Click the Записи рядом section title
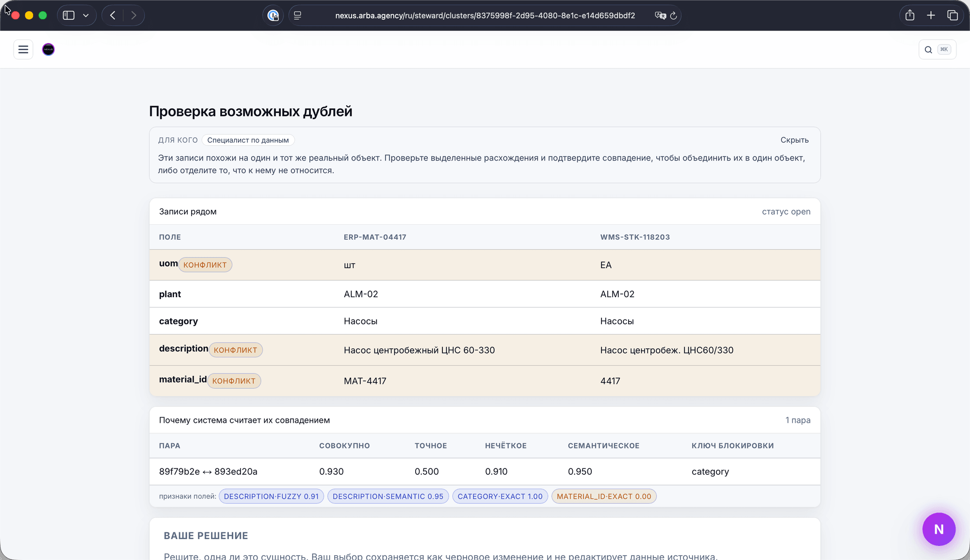 coord(188,212)
